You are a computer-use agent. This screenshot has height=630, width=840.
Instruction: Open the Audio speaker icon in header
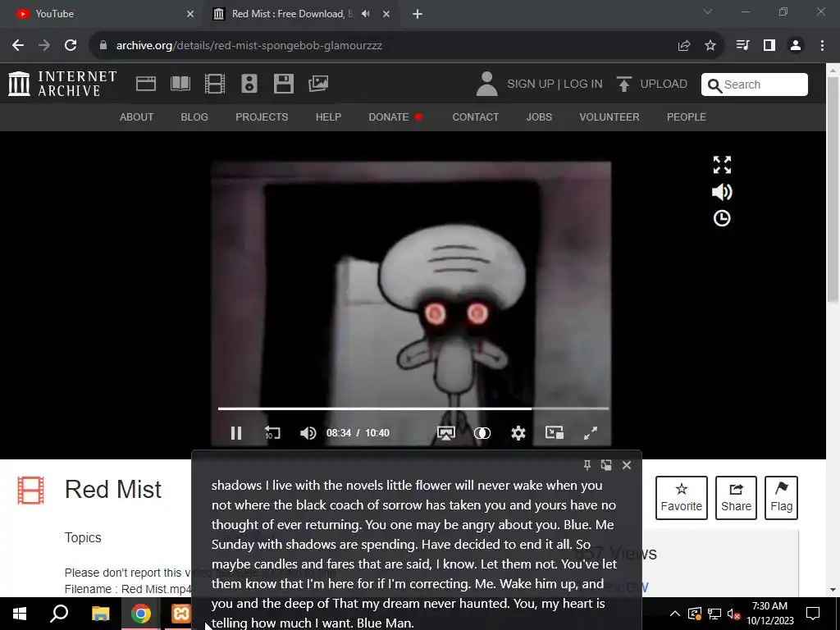(249, 84)
